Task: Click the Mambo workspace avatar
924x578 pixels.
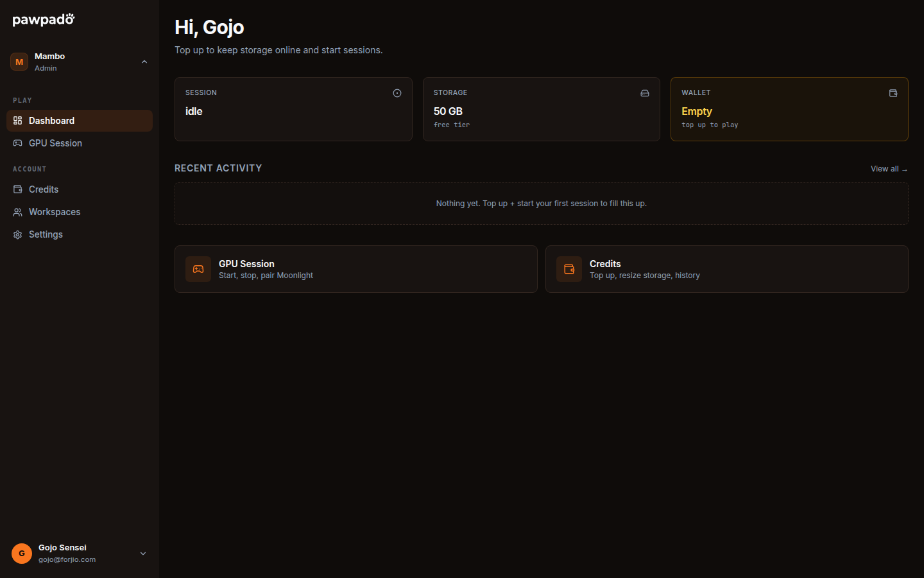Action: tap(19, 62)
